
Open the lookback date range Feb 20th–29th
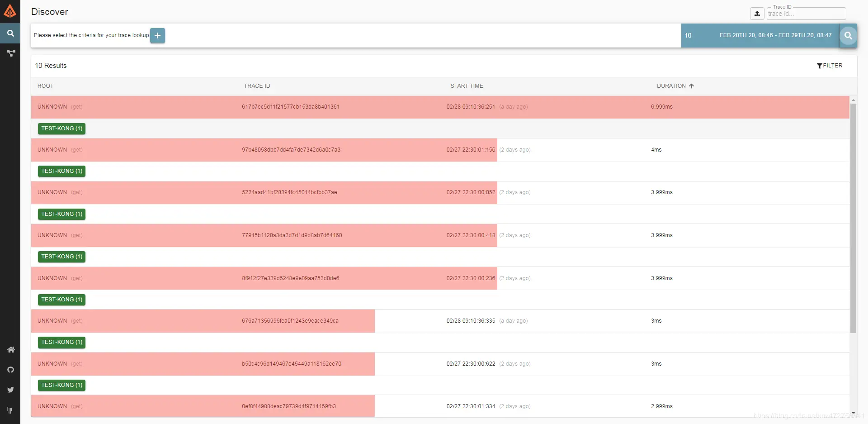[775, 35]
